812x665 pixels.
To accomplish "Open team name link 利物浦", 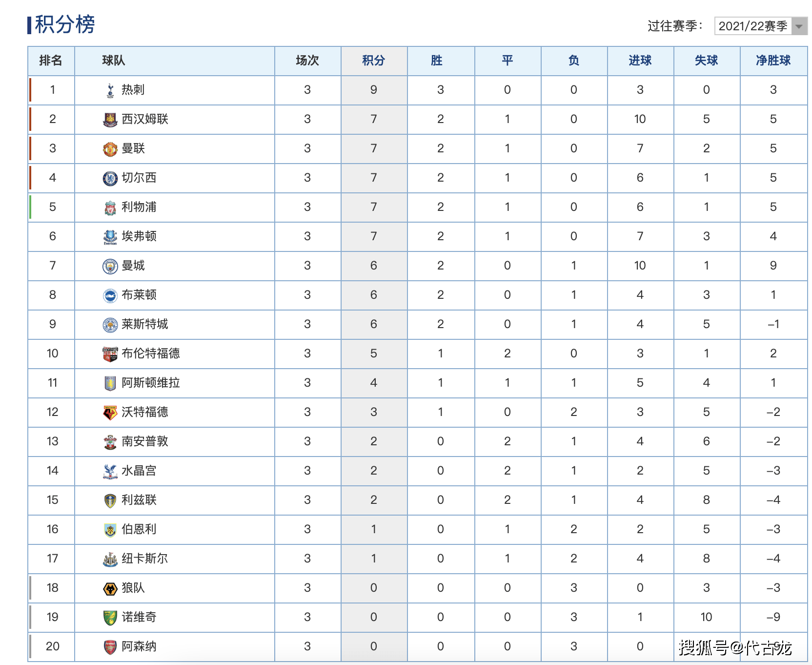I will click(139, 207).
